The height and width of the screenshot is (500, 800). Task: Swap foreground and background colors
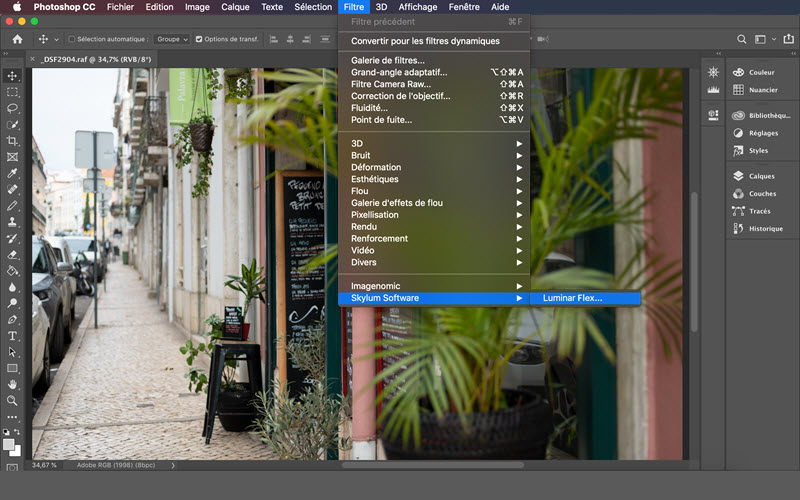[x=17, y=432]
